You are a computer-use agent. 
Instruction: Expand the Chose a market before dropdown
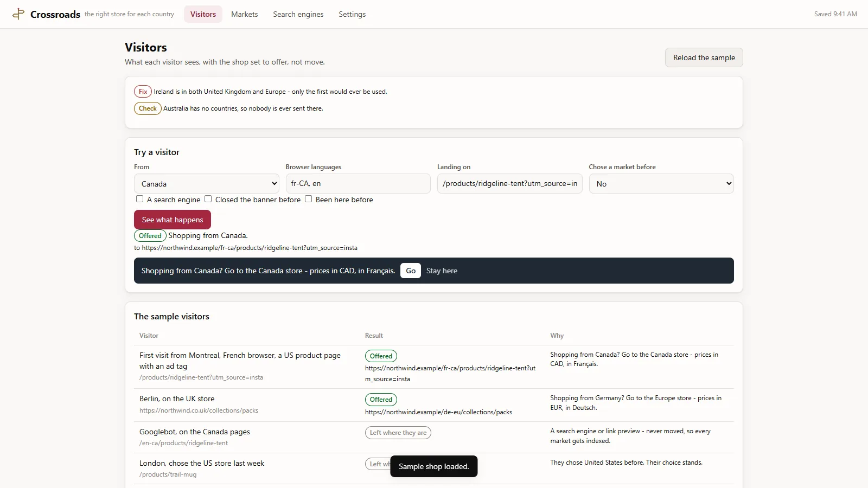click(x=661, y=184)
